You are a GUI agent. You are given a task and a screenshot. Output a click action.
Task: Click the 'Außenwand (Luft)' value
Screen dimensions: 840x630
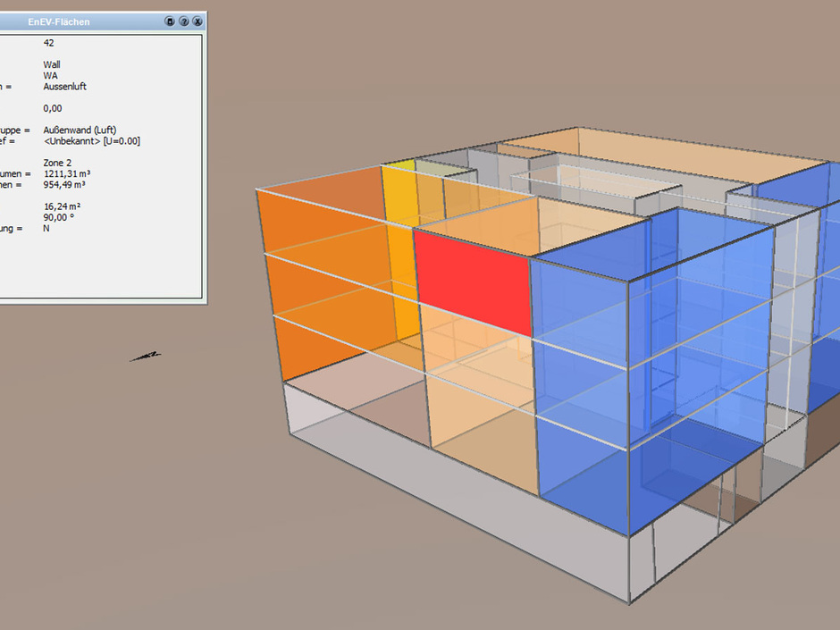coord(80,130)
